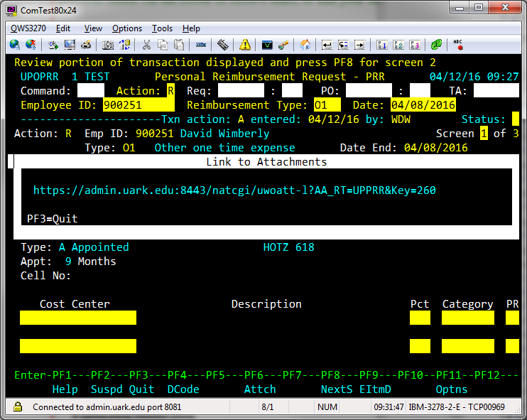The image size is (527, 420).
Task: Click Help under PF1
Action: tap(65, 389)
